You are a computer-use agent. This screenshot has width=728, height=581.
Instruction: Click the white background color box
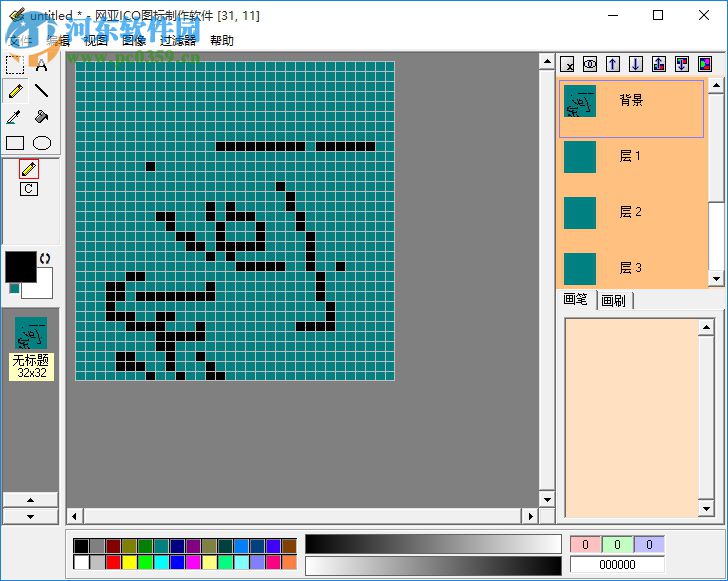(x=42, y=286)
